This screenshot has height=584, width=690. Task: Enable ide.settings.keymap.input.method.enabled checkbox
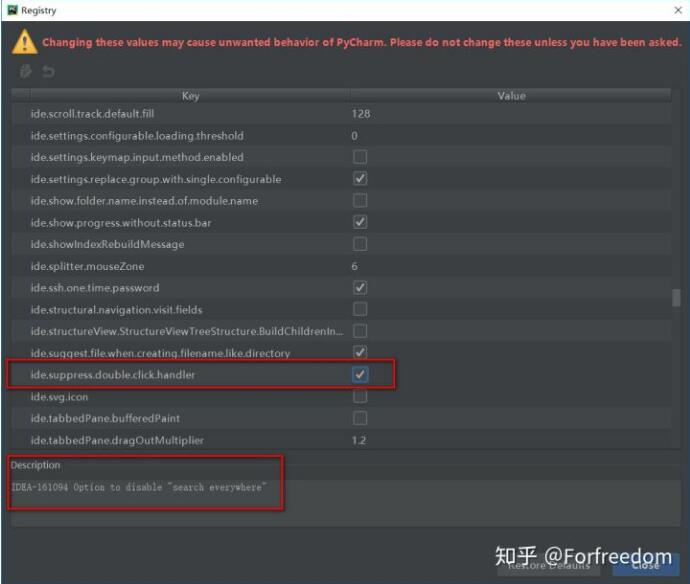(x=360, y=157)
